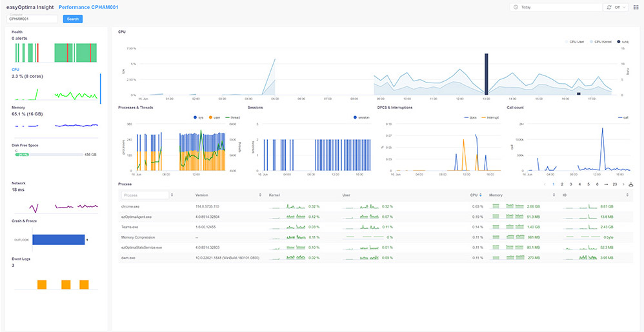644x332 pixels.
Task: Open the Process filter dropdown
Action: 171,195
